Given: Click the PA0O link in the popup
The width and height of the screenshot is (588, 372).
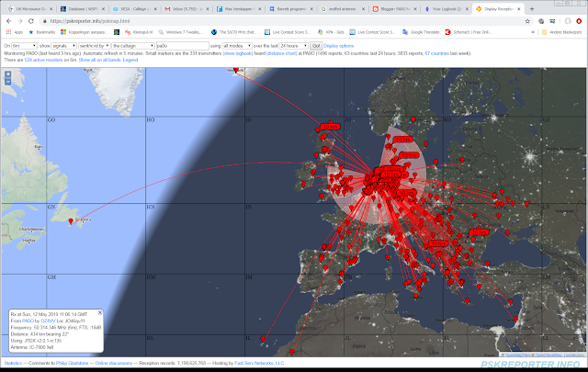Looking at the screenshot, I should [x=28, y=321].
